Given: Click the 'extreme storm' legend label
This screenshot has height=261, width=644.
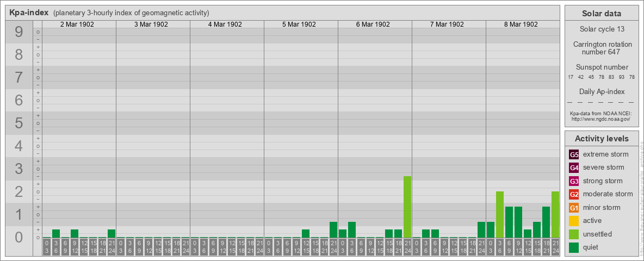Looking at the screenshot, I should 606,155.
